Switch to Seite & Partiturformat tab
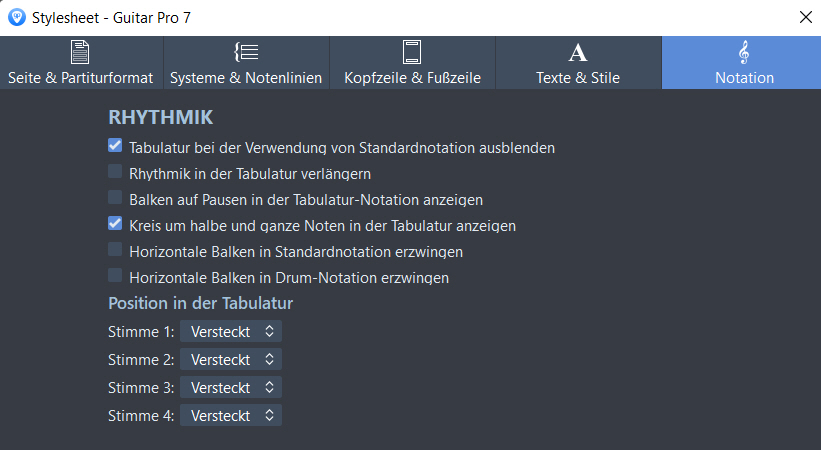Viewport: 821px width, 450px height. pyautogui.click(x=80, y=77)
